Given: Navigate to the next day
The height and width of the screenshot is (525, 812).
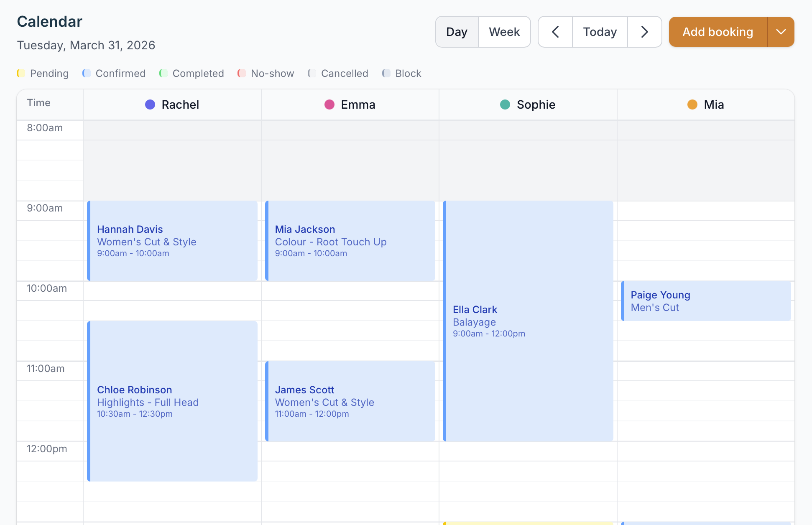Looking at the screenshot, I should click(x=644, y=32).
